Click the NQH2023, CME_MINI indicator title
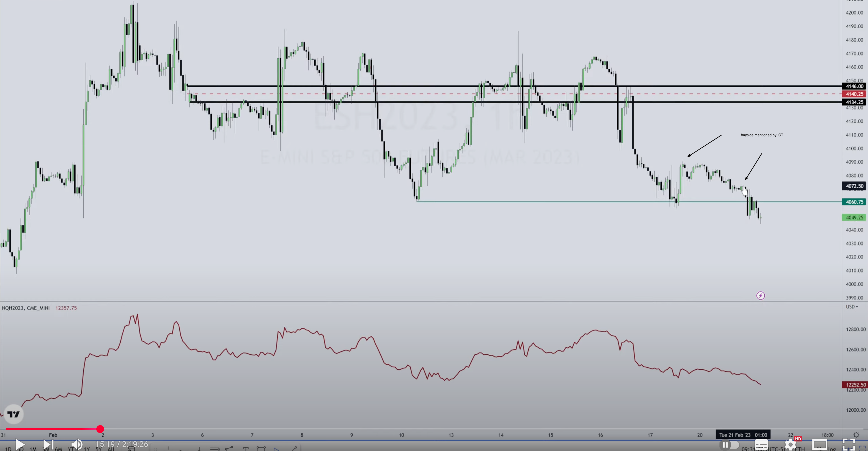868x451 pixels. coord(25,308)
